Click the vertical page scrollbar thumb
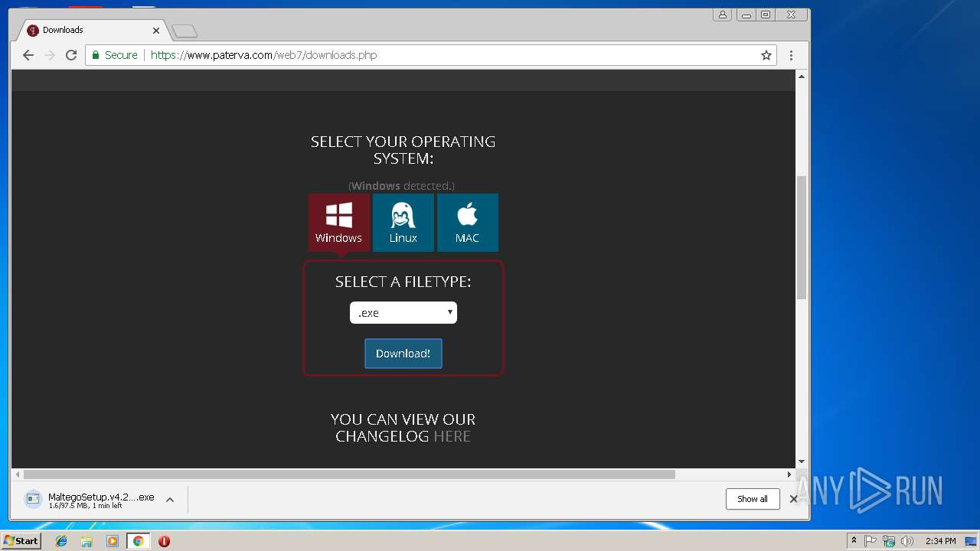This screenshot has width=980, height=551. click(802, 237)
